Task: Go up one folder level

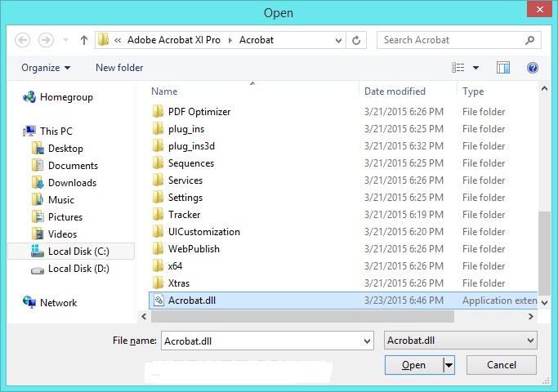Action: coord(84,40)
